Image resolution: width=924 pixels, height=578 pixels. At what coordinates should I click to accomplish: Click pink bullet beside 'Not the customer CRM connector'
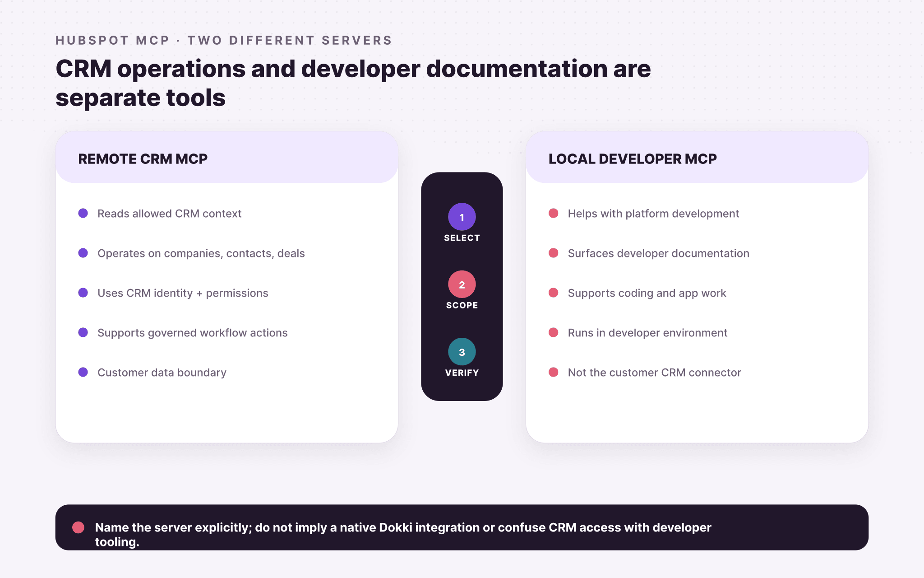click(x=554, y=372)
